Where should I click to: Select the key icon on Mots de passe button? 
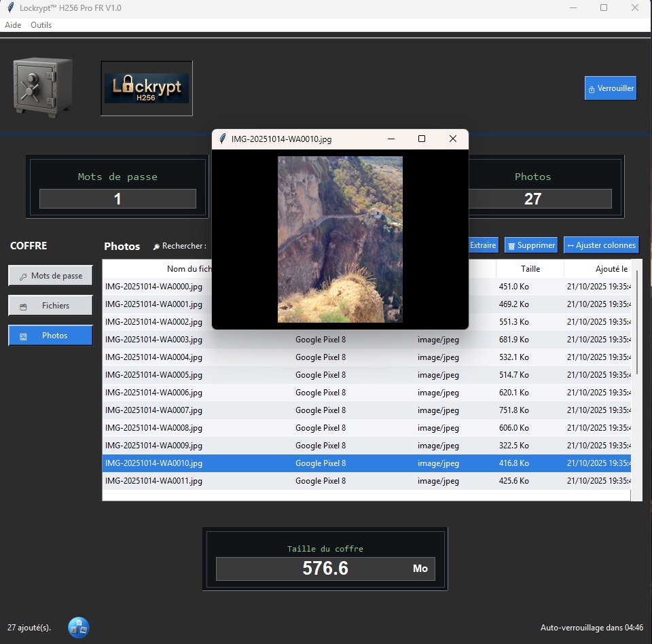pyautogui.click(x=24, y=275)
